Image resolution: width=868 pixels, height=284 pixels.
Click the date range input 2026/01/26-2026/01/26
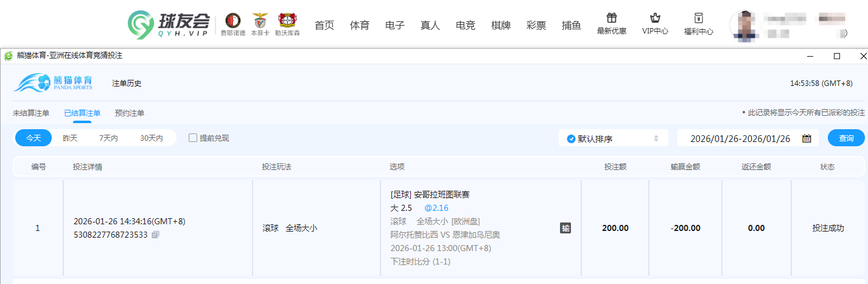click(x=747, y=138)
